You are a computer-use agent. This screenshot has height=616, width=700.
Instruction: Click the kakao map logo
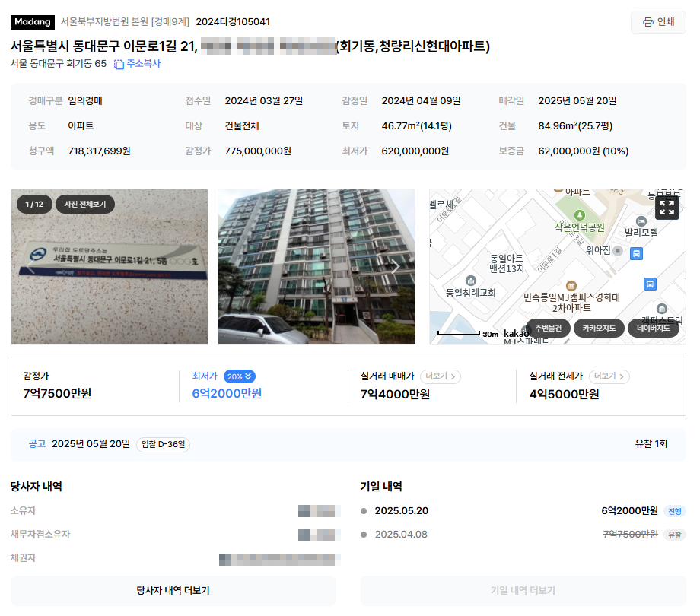516,334
